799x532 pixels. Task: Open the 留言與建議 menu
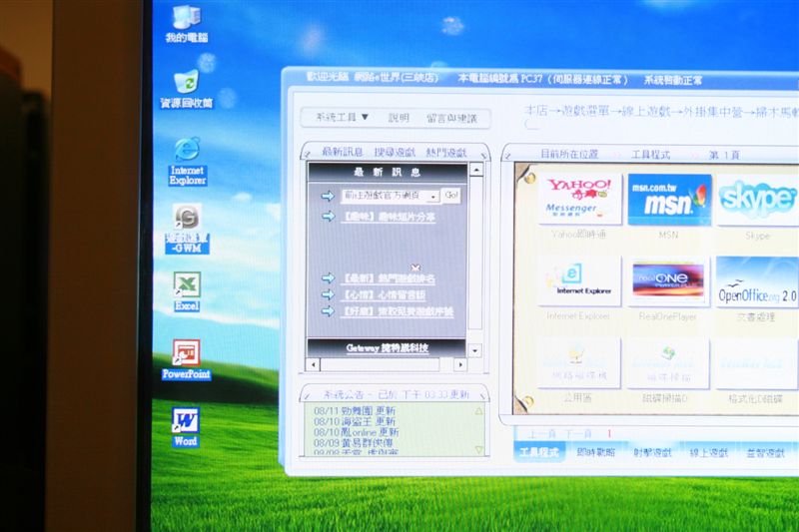coord(451,118)
